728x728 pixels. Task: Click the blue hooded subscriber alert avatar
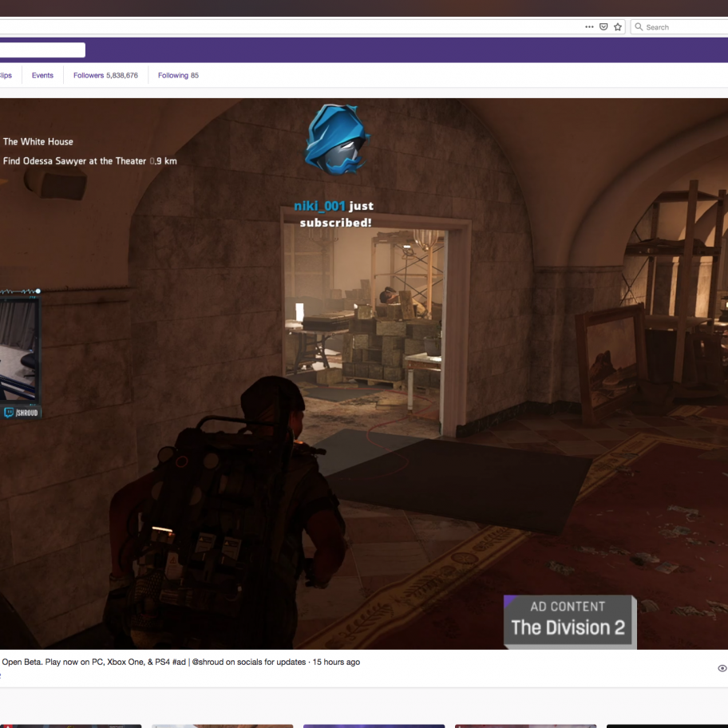tap(336, 140)
